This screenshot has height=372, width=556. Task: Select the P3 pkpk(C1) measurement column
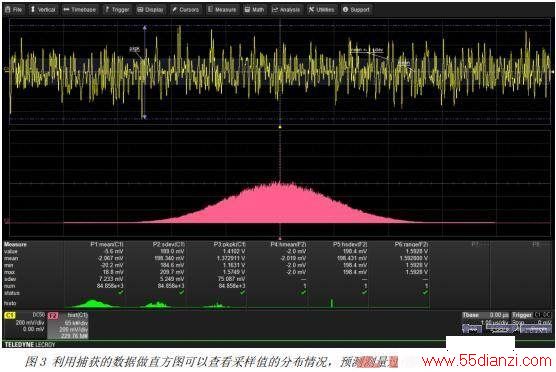pyautogui.click(x=217, y=275)
